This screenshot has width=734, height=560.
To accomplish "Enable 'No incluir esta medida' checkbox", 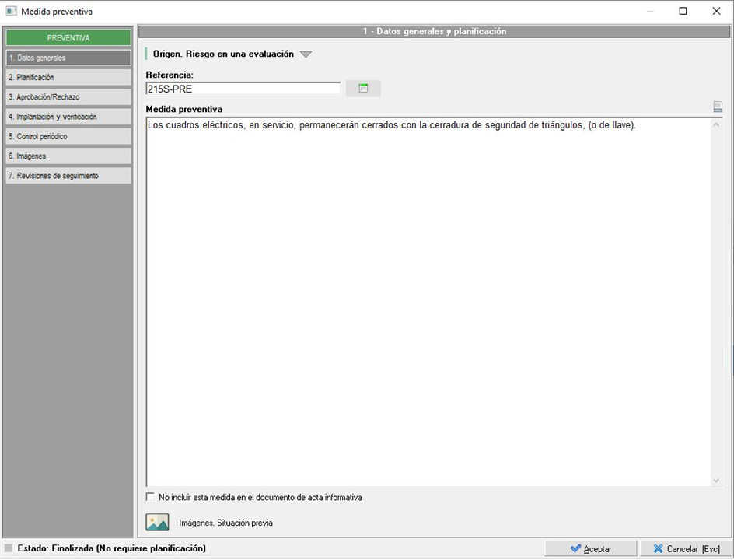I will 151,498.
